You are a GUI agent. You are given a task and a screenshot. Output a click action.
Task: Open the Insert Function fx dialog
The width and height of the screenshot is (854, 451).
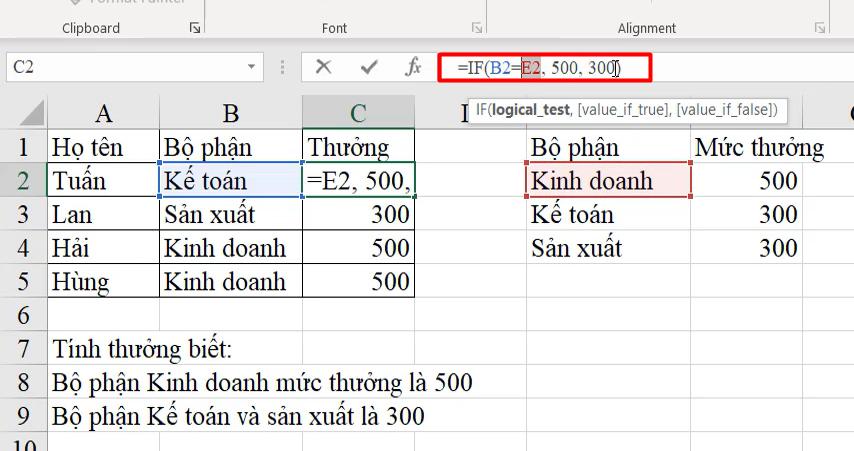coord(413,67)
